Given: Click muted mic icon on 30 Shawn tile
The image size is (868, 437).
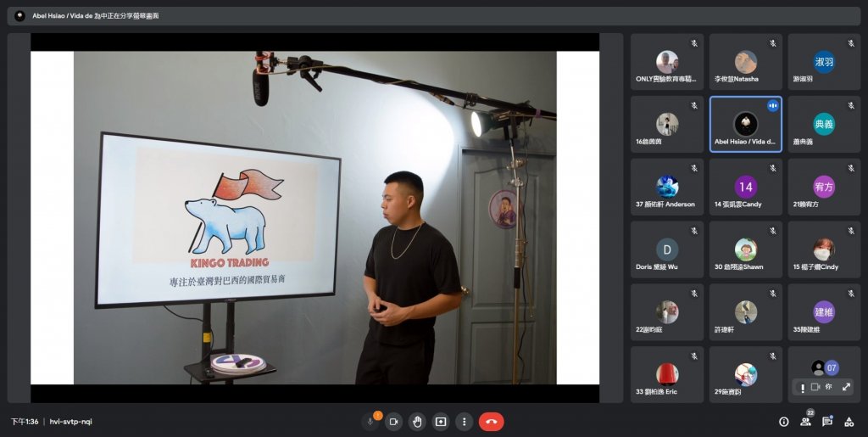Looking at the screenshot, I should 773,231.
